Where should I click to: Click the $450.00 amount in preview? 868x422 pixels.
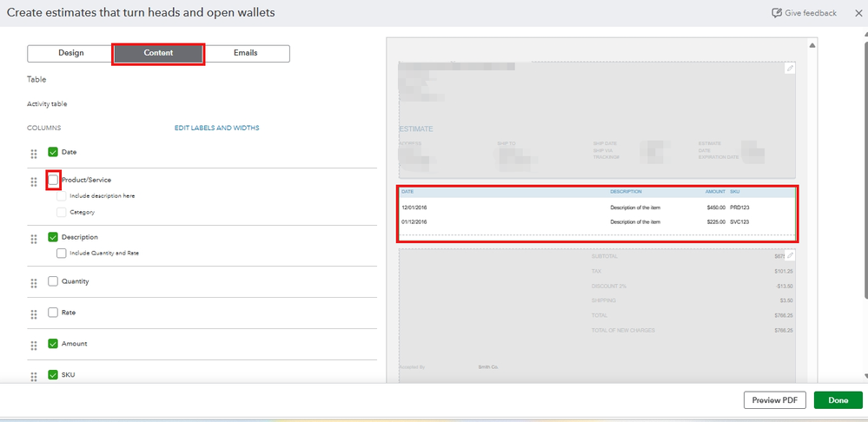coord(716,208)
